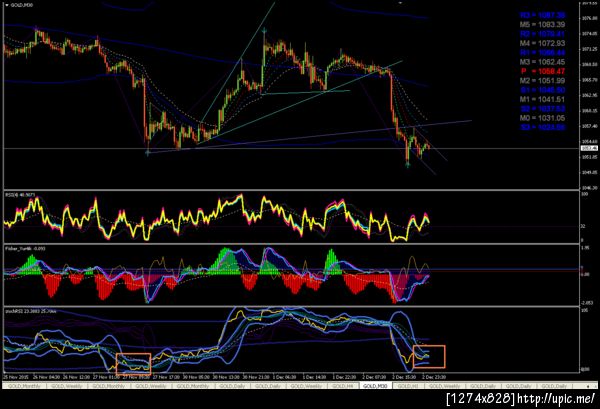
Task: Click the chart tabs scroll arrow
Action: pos(587,386)
